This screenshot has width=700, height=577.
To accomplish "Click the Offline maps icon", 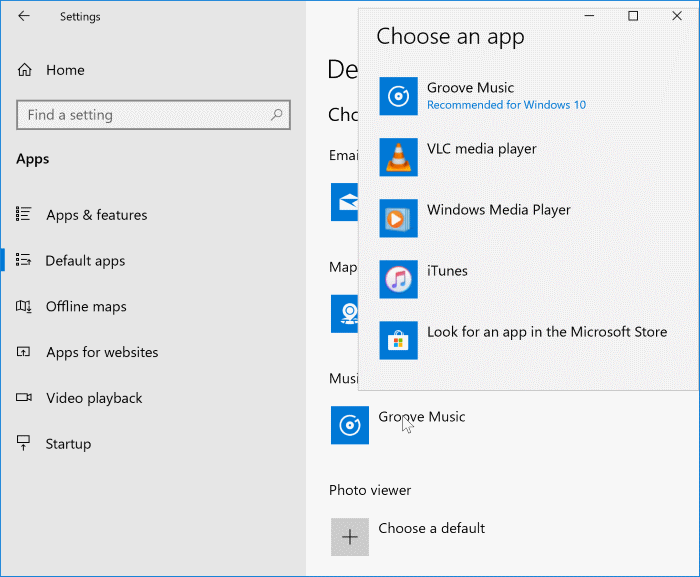I will pyautogui.click(x=23, y=306).
